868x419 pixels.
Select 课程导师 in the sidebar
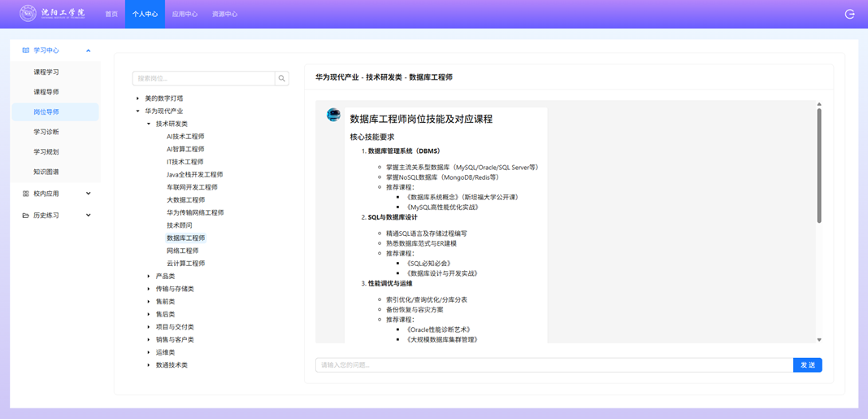46,92
